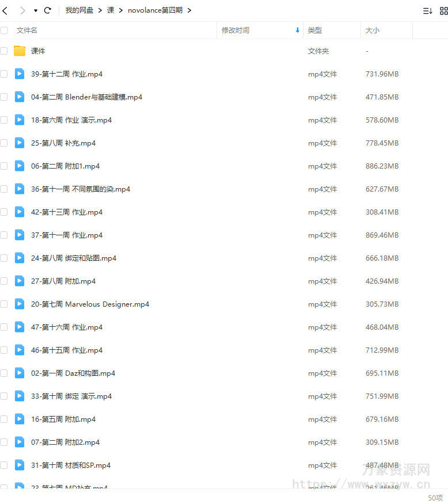This screenshot has width=448, height=504.
Task: Toggle the select-all checkbox in header
Action: coord(4,30)
